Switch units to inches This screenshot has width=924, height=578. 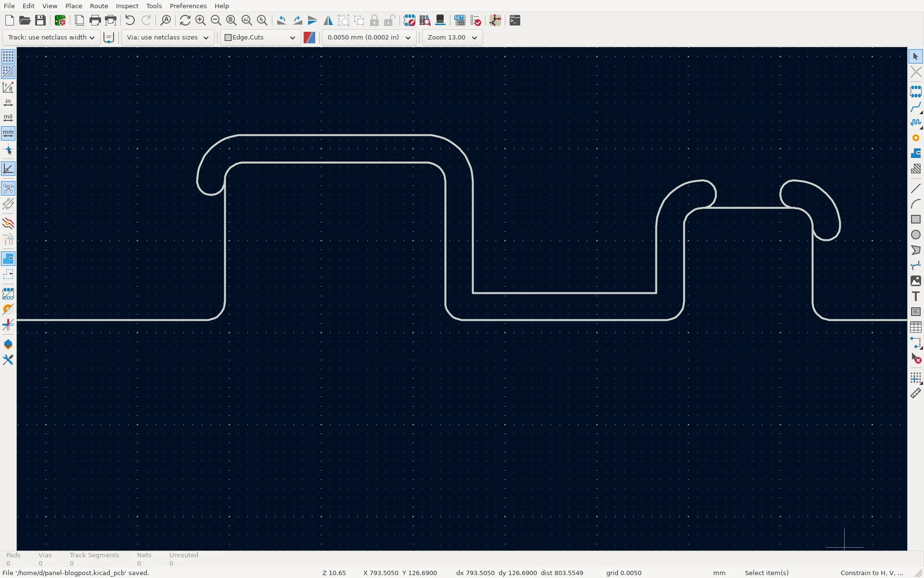point(8,103)
